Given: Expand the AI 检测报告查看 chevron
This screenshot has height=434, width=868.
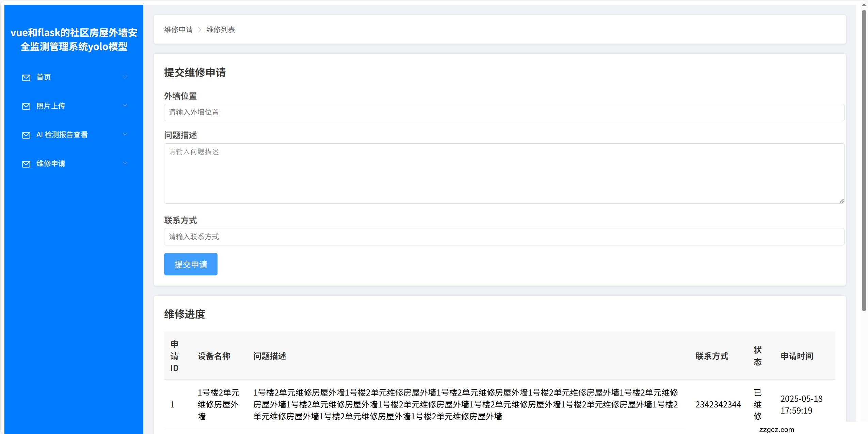Looking at the screenshot, I should 125,134.
